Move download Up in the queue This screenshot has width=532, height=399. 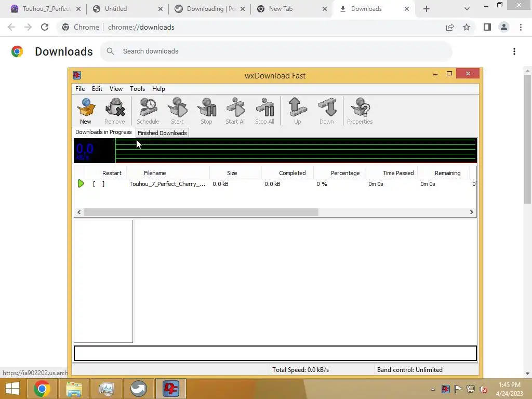pyautogui.click(x=298, y=111)
